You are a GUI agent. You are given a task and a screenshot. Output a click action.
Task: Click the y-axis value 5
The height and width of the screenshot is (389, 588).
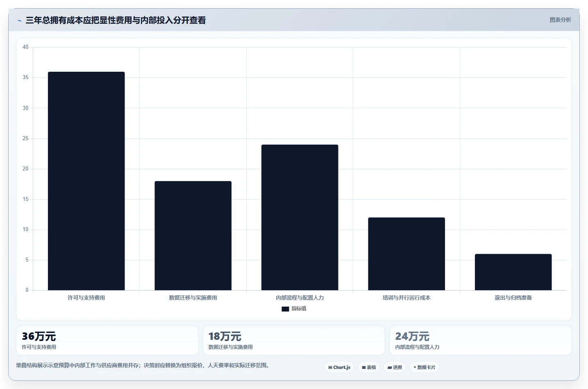click(27, 260)
